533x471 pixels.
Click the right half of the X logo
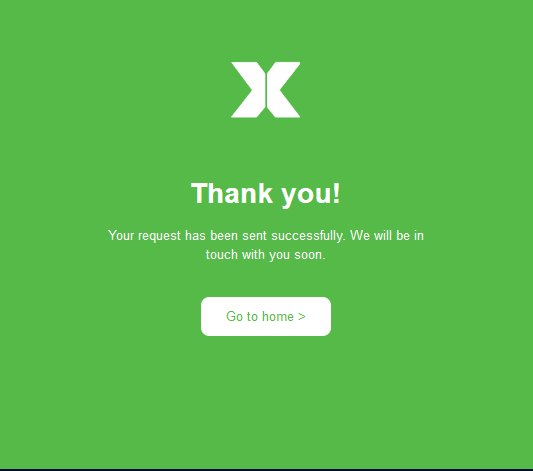tap(283, 90)
